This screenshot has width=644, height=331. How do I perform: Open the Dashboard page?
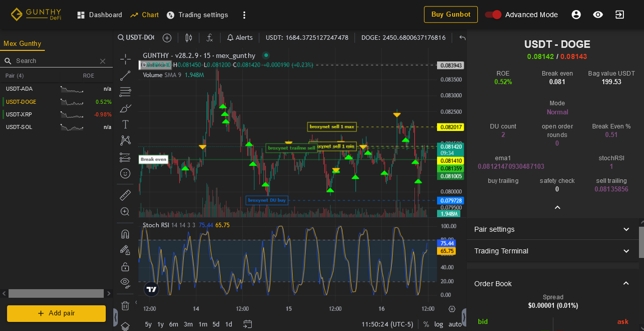point(100,15)
